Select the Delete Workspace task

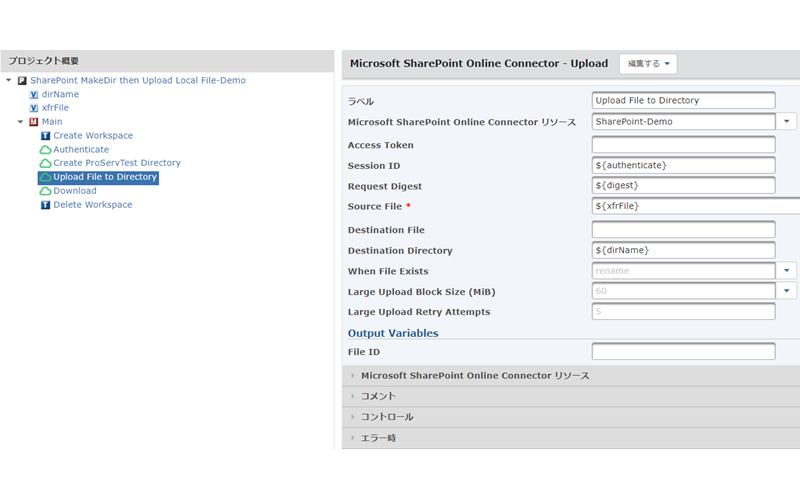(x=92, y=205)
